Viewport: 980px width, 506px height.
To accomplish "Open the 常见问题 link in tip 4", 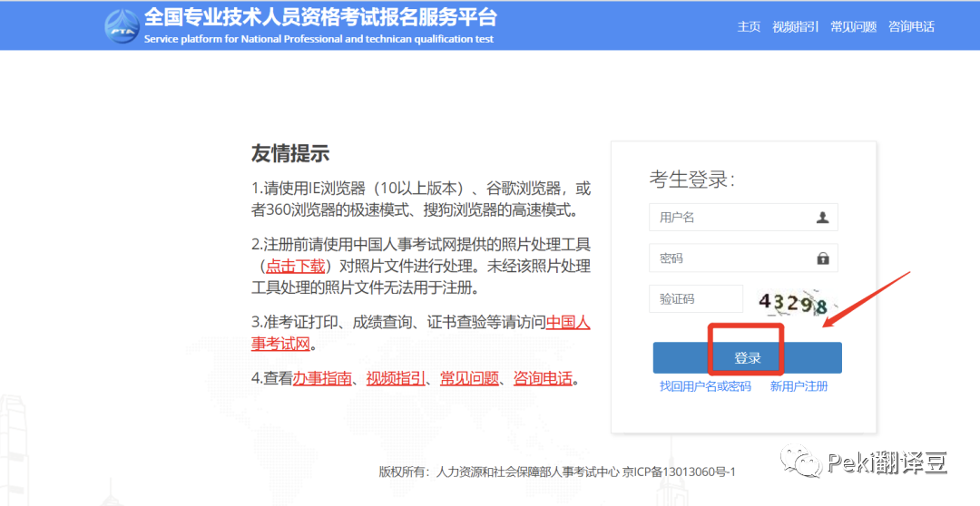I will (469, 378).
